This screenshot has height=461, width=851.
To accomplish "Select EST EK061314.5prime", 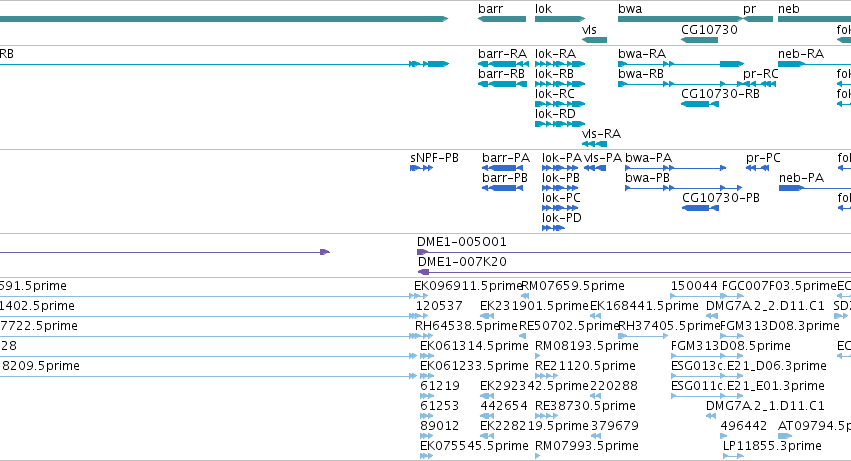I will pyautogui.click(x=427, y=356).
